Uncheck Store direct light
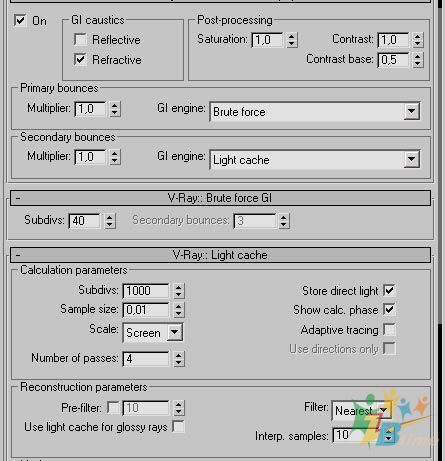Image resolution: width=445 pixels, height=461 pixels. [389, 290]
